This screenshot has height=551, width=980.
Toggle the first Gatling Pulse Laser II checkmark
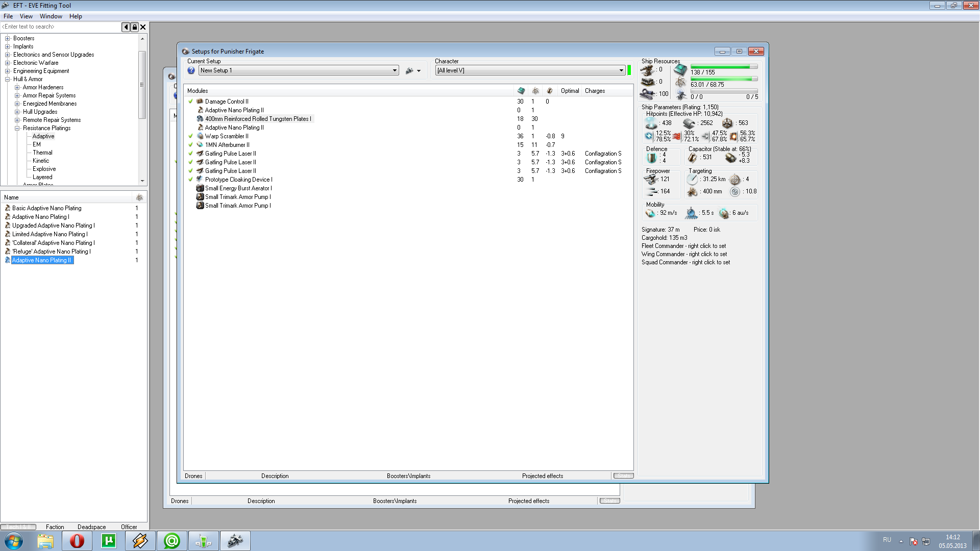coord(191,154)
